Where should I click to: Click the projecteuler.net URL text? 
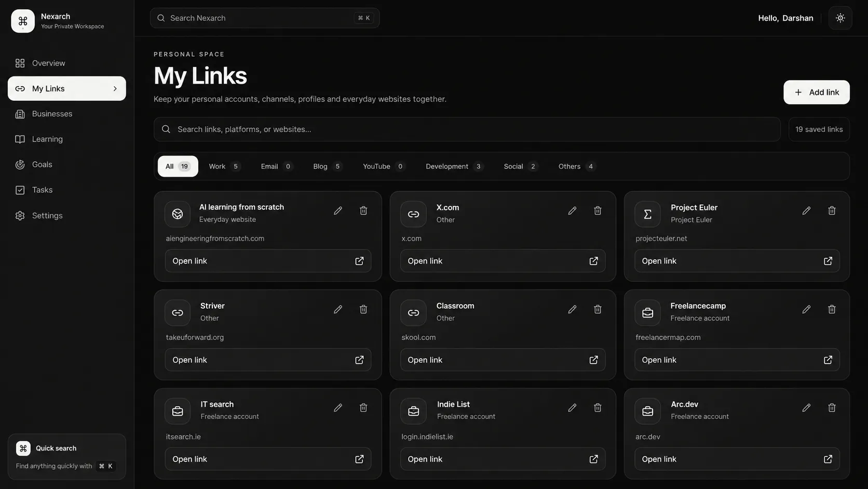pyautogui.click(x=661, y=239)
